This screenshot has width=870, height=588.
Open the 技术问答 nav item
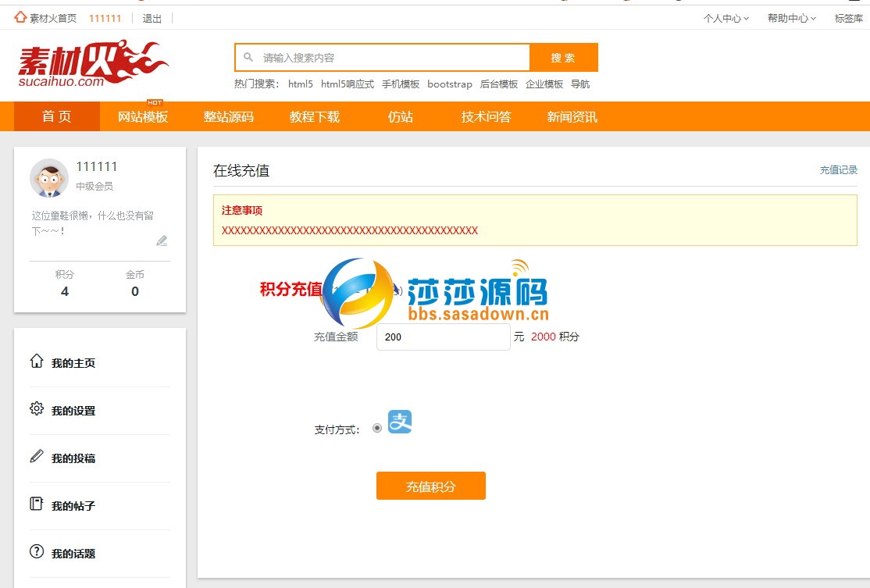click(x=486, y=116)
